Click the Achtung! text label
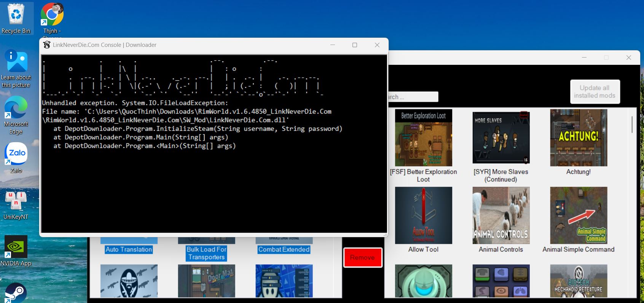The width and height of the screenshot is (644, 303). click(579, 172)
